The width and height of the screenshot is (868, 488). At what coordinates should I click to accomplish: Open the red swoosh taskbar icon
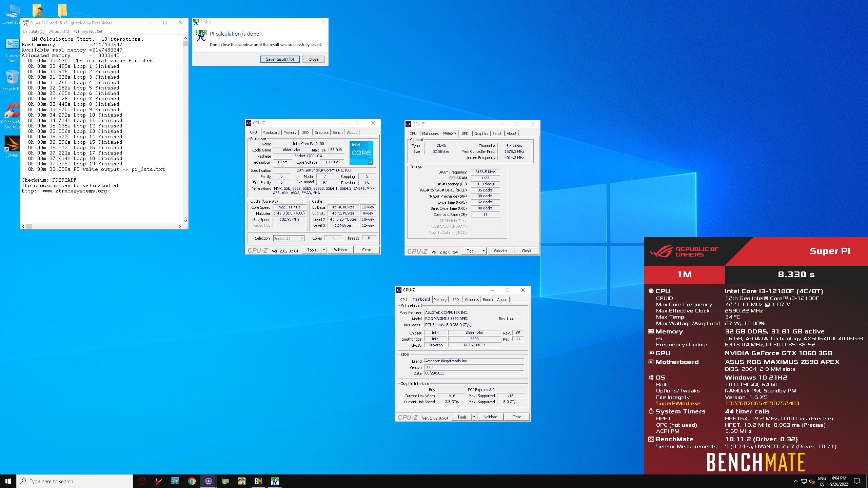[159, 481]
